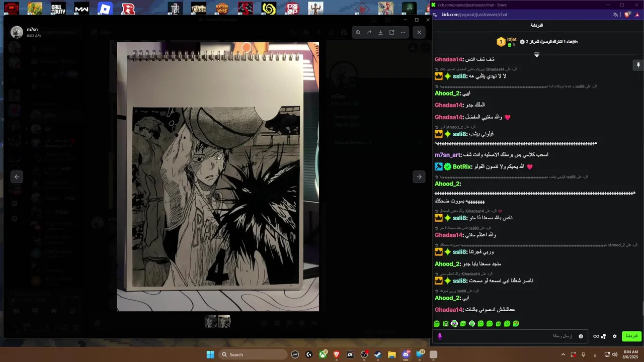Open the clock showing 8:04 AM
The width and height of the screenshot is (644, 362).
click(x=630, y=354)
